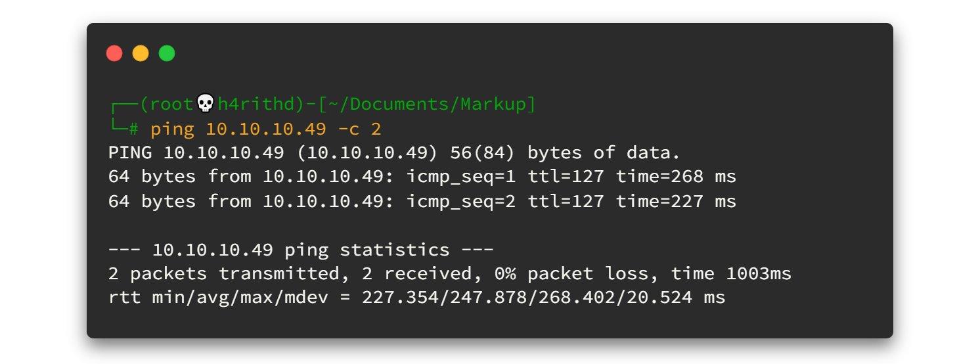The image size is (980, 364).
Task: Click the green maximize window dot
Action: (167, 53)
